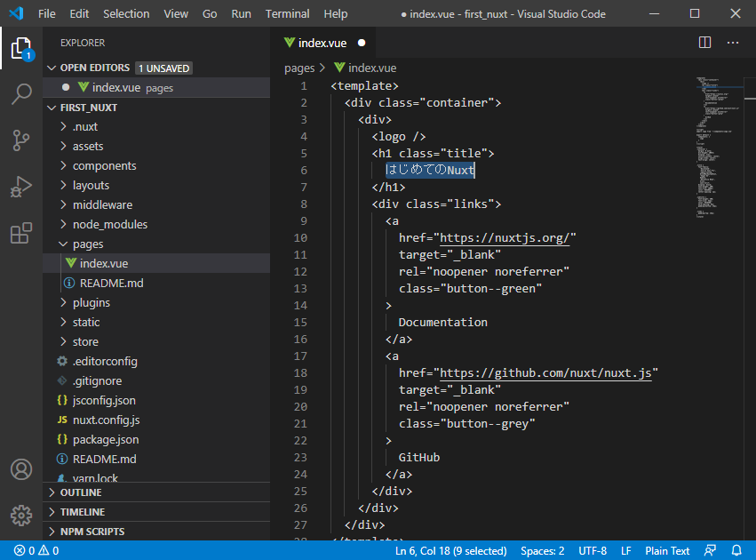This screenshot has width=756, height=560.
Task: Change indentation via Spaces: 2
Action: 543,550
